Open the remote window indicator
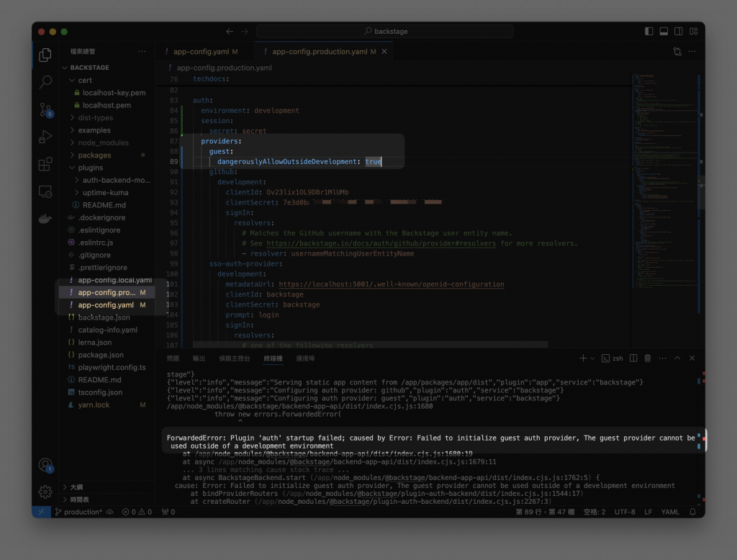The image size is (737, 560). pyautogui.click(x=41, y=512)
